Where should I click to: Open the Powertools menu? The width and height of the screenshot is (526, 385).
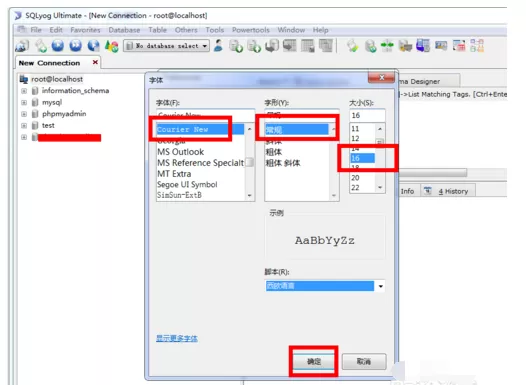click(x=251, y=30)
